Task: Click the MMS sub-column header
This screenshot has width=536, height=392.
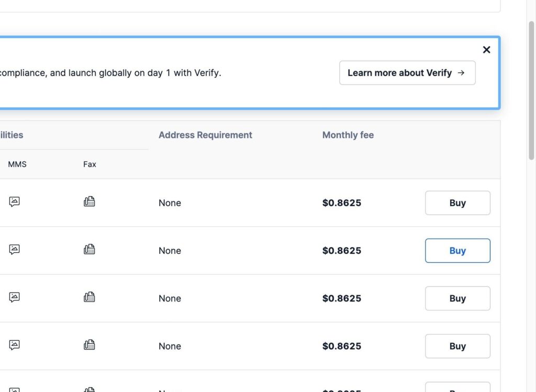Action: click(x=17, y=164)
